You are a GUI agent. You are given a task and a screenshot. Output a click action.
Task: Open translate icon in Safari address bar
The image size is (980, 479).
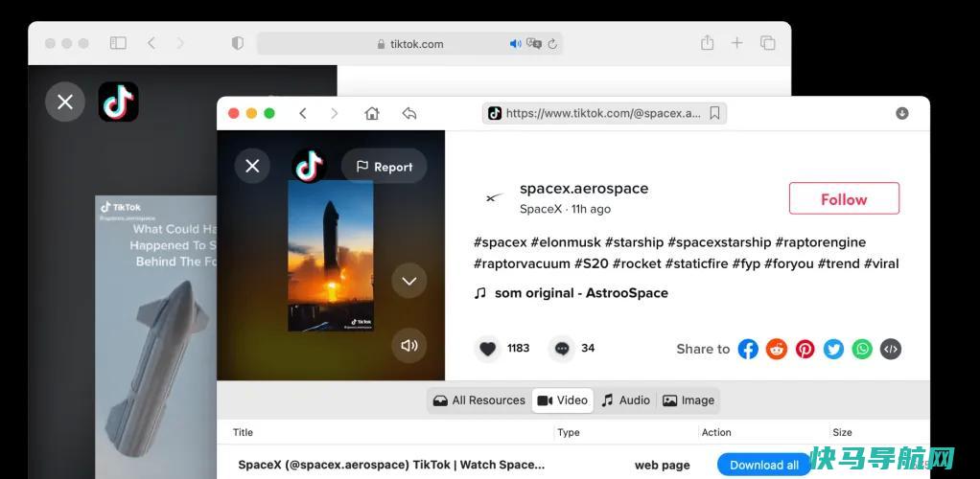[x=534, y=44]
